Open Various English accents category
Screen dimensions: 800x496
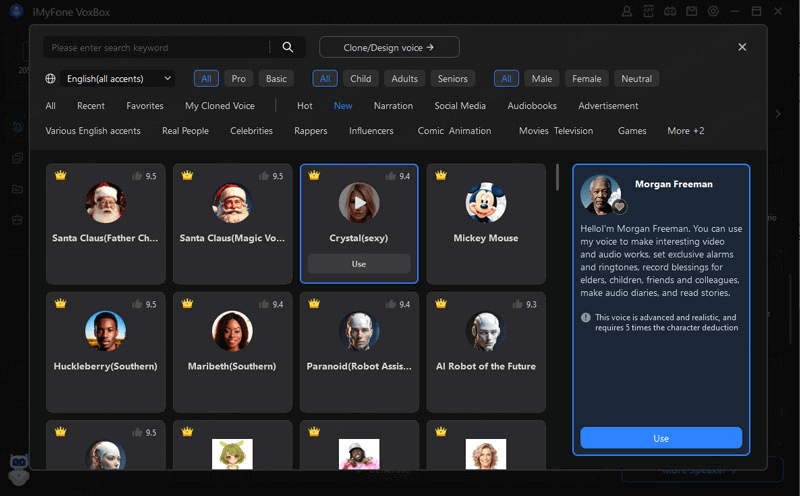pyautogui.click(x=93, y=131)
